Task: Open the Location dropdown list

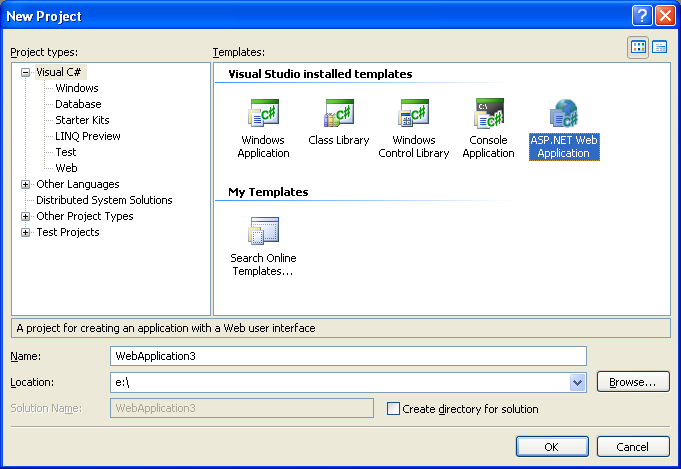Action: pyautogui.click(x=577, y=383)
